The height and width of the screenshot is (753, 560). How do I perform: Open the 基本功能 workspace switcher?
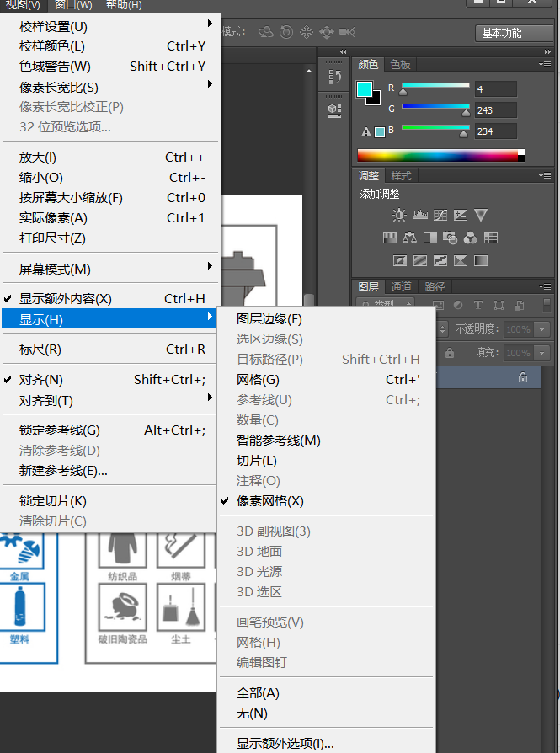[x=514, y=33]
